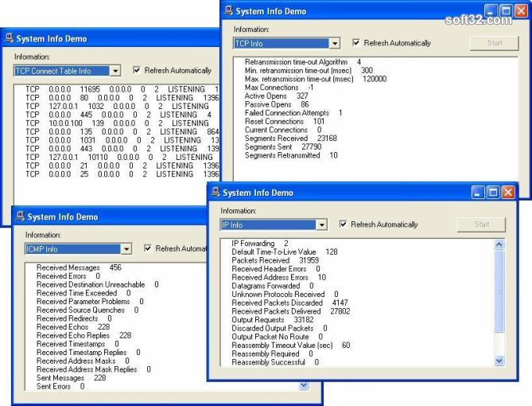Select the Received Packets Discarded 4147 row
The height and width of the screenshot is (406, 532).
(x=289, y=303)
